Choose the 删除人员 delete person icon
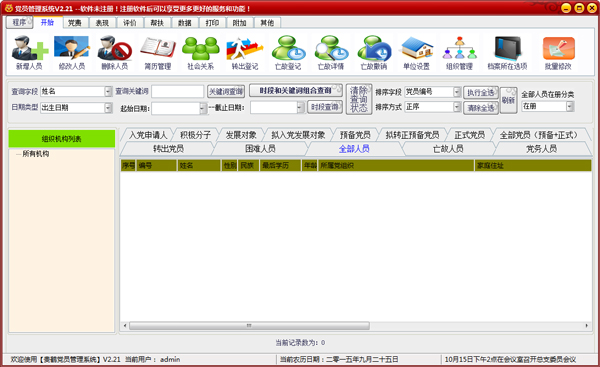The height and width of the screenshot is (367, 600). pos(114,53)
